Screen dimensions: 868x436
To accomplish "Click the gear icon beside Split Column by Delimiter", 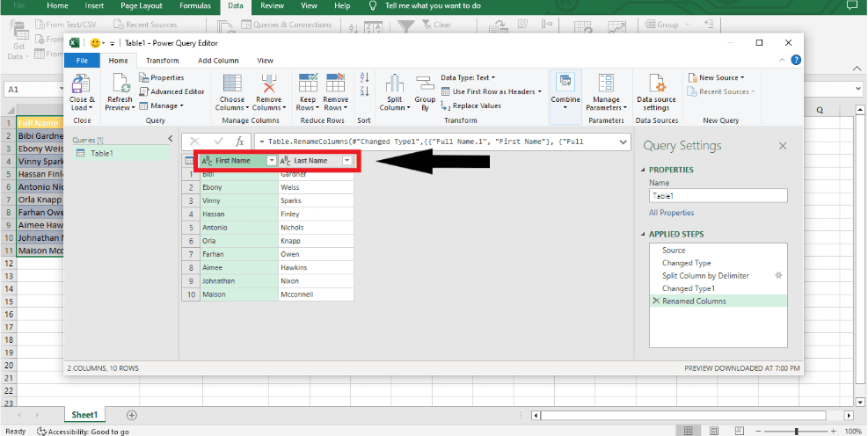I will click(x=777, y=275).
